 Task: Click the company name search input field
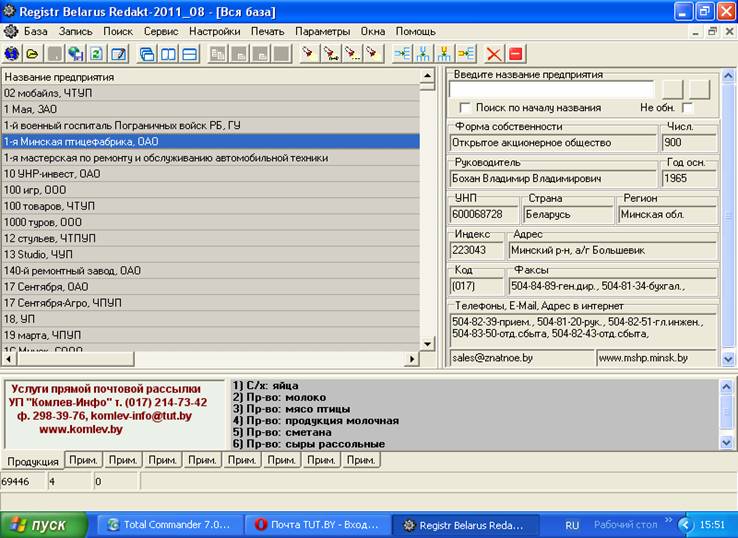[x=553, y=90]
